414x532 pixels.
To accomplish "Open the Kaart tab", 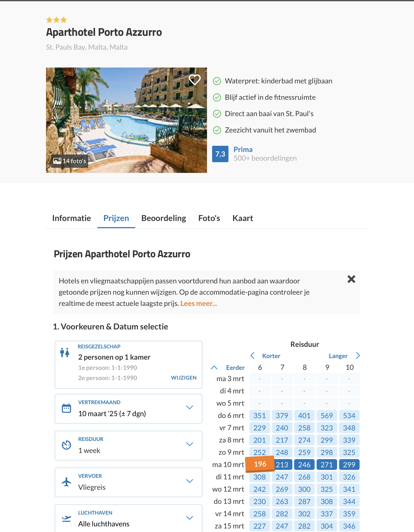I will coord(243,218).
